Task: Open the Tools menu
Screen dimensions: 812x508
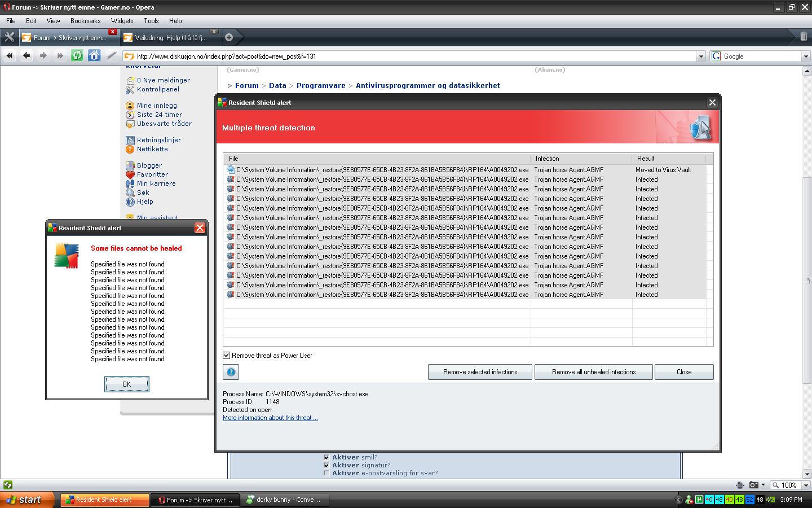Action: pos(151,21)
